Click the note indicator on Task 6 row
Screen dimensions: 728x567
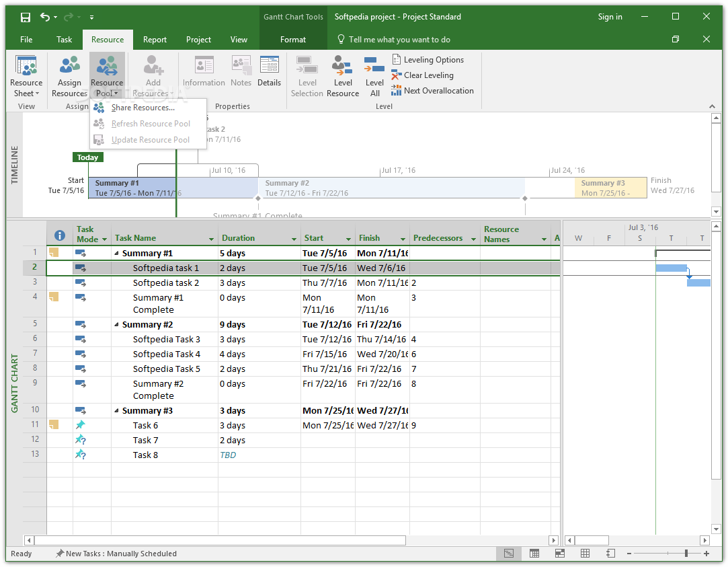(x=54, y=424)
